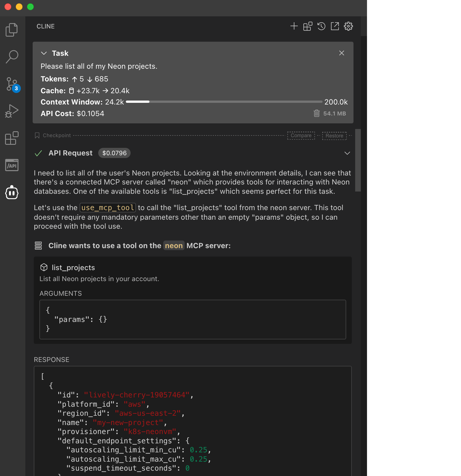Open the MCP Servers panel
Image resolution: width=461 pixels, height=476 pixels.
click(307, 26)
